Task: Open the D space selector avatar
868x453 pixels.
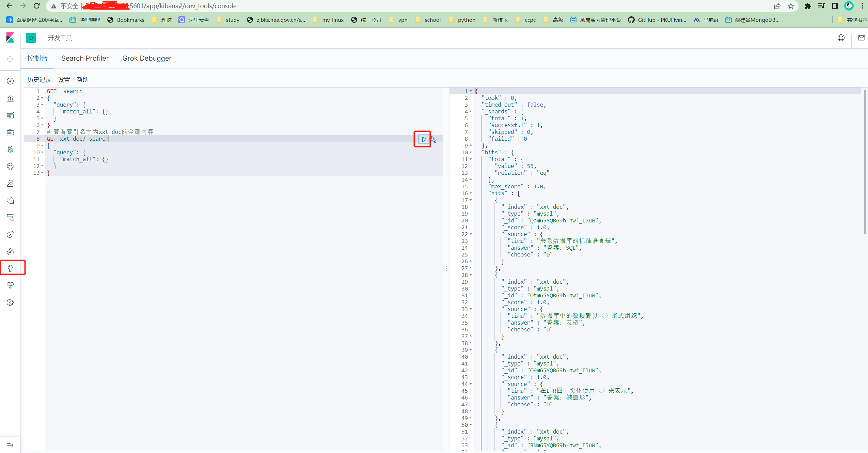Action: coord(31,37)
